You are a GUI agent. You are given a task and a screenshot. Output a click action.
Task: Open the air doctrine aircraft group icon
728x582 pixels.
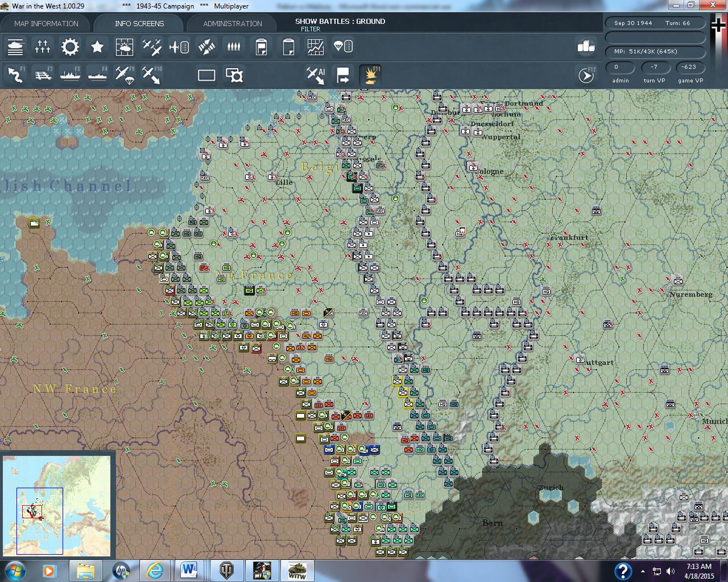tap(152, 47)
